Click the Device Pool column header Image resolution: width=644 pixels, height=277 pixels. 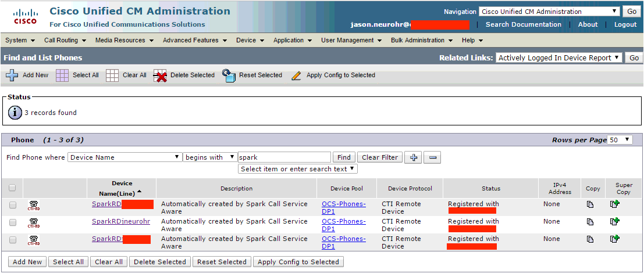347,189
